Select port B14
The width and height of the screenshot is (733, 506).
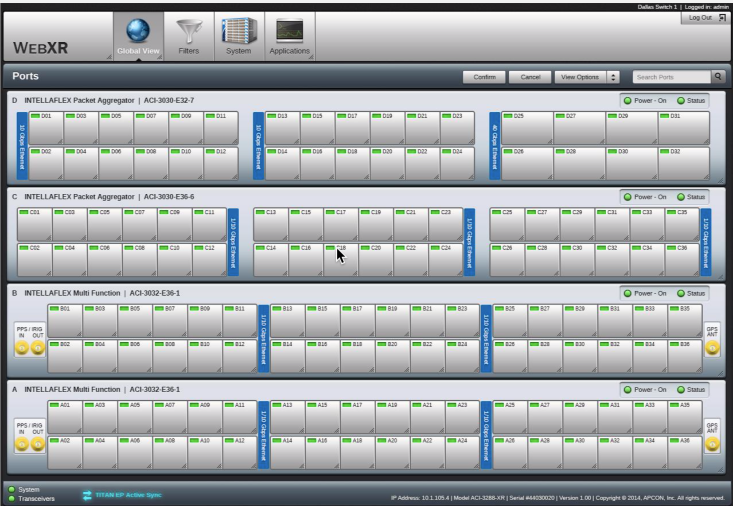pos(287,356)
